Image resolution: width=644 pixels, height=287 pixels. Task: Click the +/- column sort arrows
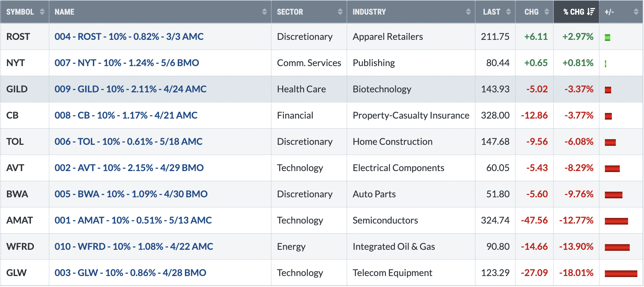pyautogui.click(x=636, y=12)
